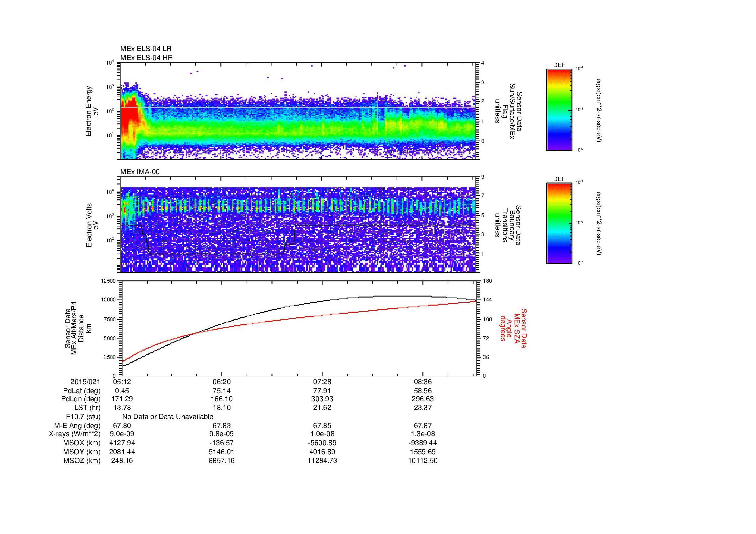Click the X-rays value '9.0e-09'
The image size is (756, 534).
[122, 434]
